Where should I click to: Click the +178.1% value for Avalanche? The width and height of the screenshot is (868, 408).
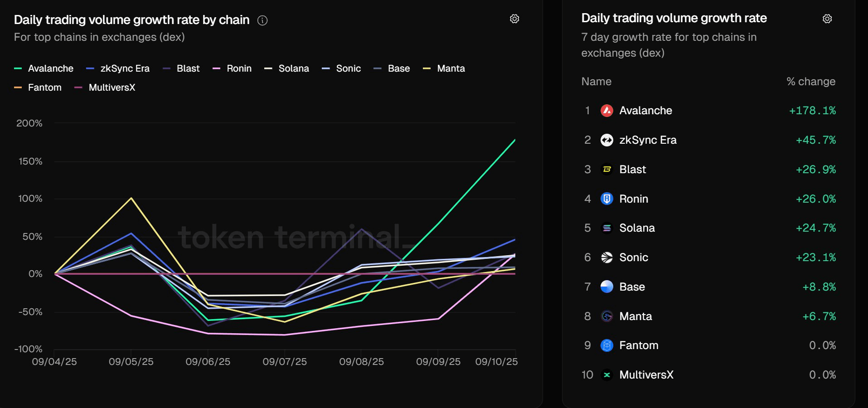pyautogui.click(x=812, y=111)
